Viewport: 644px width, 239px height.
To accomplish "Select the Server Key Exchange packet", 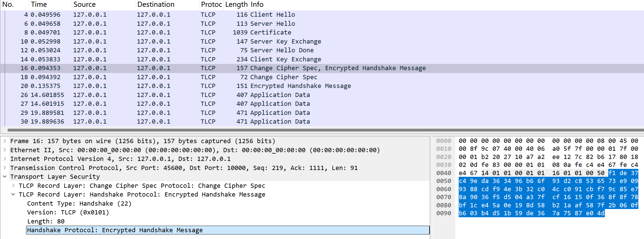I will [x=322, y=42].
